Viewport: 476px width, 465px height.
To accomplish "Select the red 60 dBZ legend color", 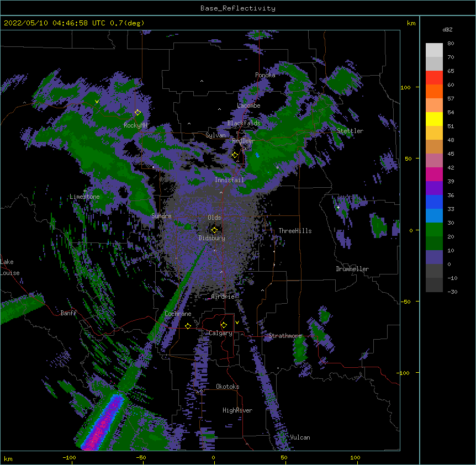I will (434, 78).
